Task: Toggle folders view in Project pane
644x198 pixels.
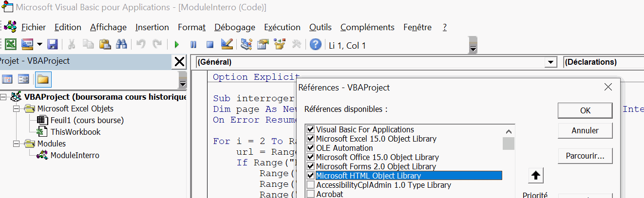Action: pos(43,79)
